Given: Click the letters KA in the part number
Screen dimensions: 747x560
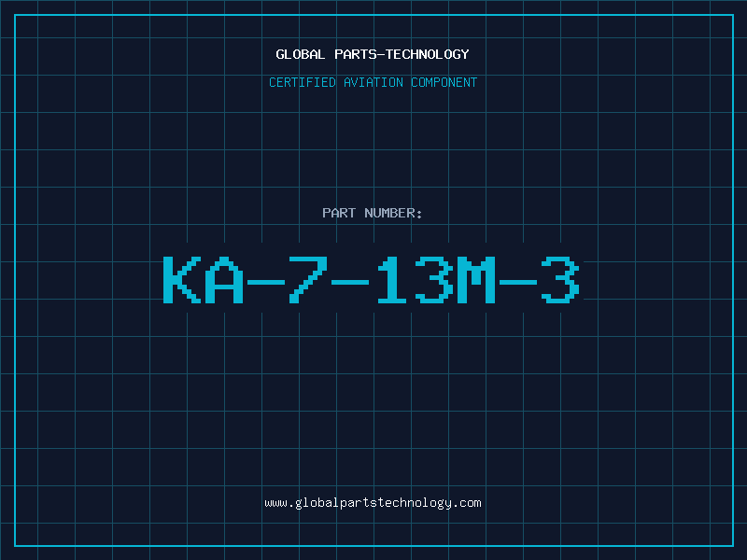Looking at the screenshot, I should [204, 280].
